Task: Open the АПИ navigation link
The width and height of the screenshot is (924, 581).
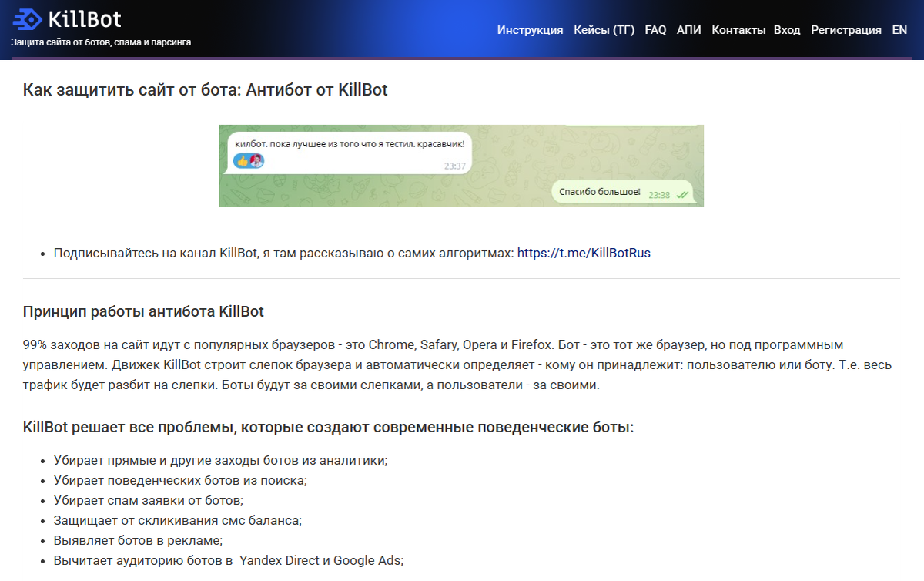Action: (x=689, y=30)
